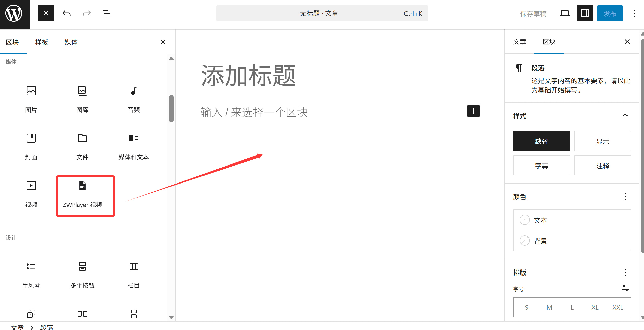Open the preview device icon
This screenshot has width=644, height=330.
pyautogui.click(x=565, y=13)
